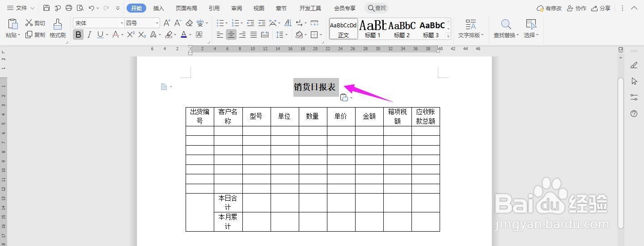Open the 开发工具 tab
Image resolution: width=644 pixels, height=246 pixels.
[310, 8]
